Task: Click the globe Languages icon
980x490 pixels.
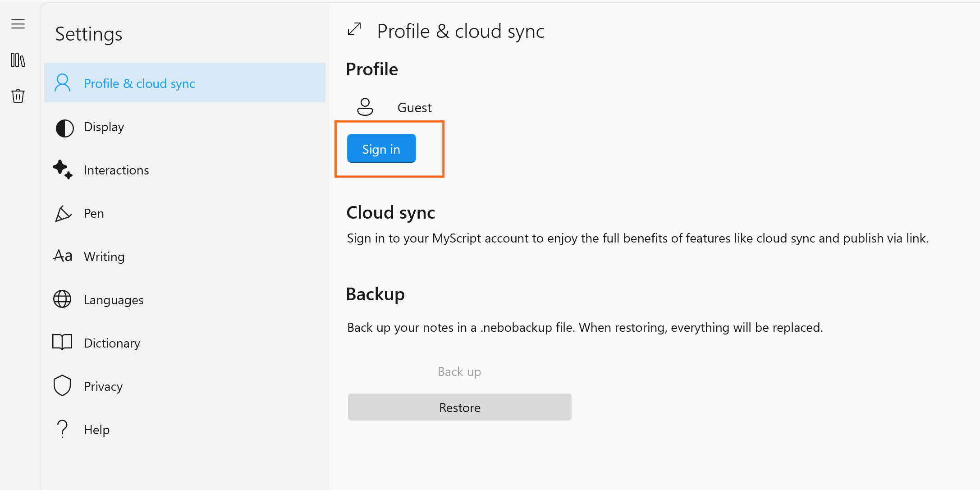Action: click(x=62, y=299)
